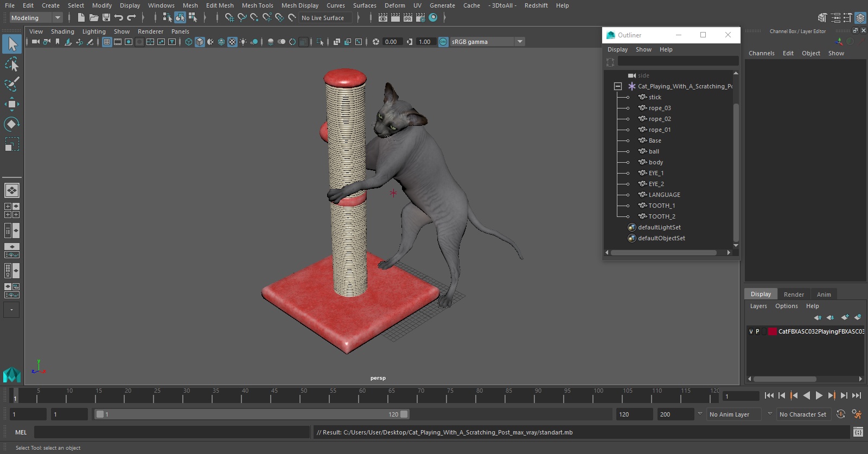Toggle smooth shade all in viewport
This screenshot has height=454, width=868.
click(200, 42)
